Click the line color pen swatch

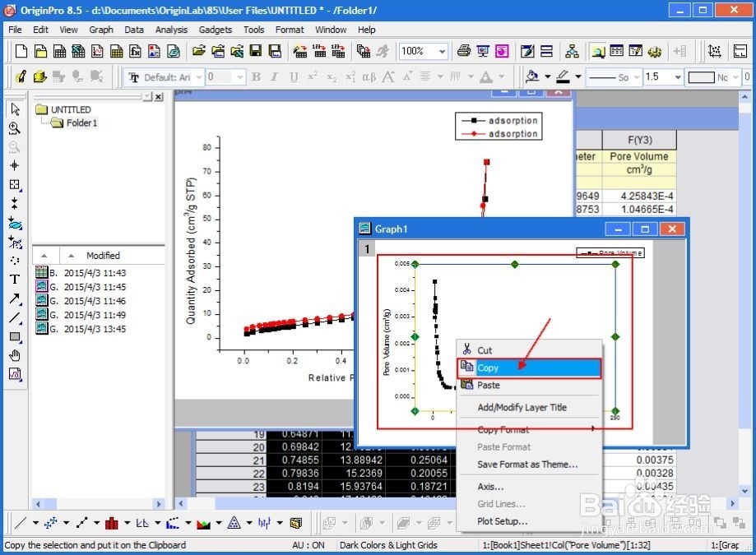(x=564, y=76)
